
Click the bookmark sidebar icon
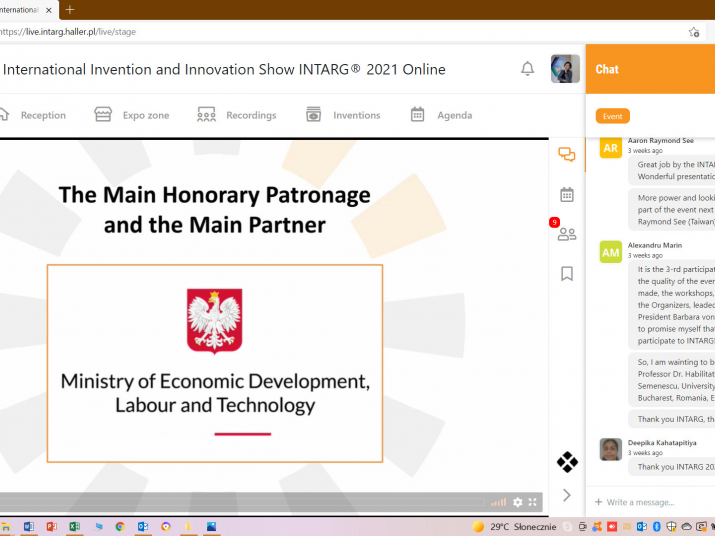pos(567,273)
